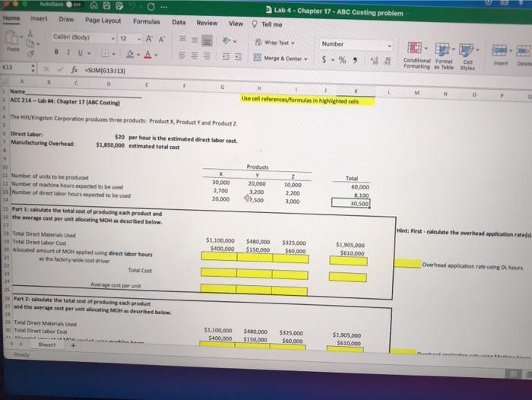The width and height of the screenshot is (532, 400).
Task: Click the Redo circular arrow icon
Action: (x=150, y=6)
